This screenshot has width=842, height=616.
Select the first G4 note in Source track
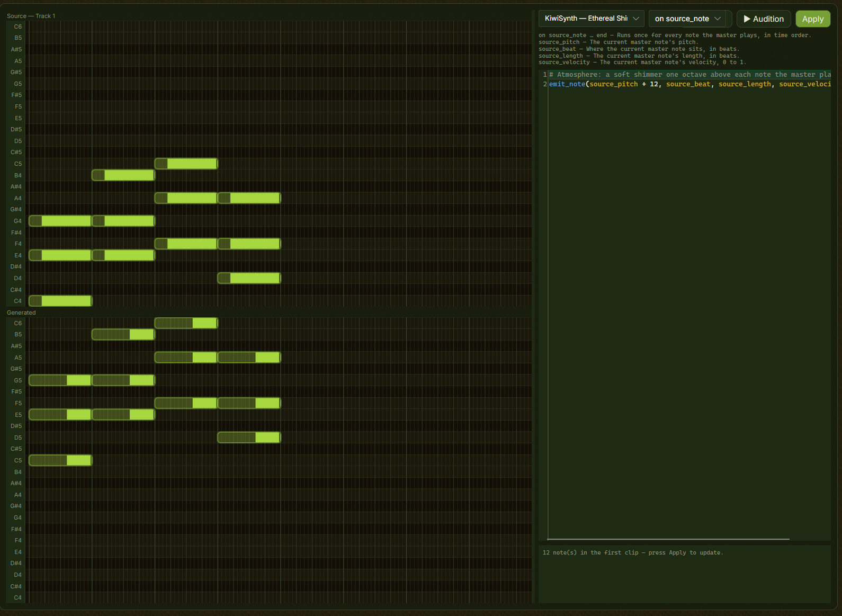[x=60, y=221]
